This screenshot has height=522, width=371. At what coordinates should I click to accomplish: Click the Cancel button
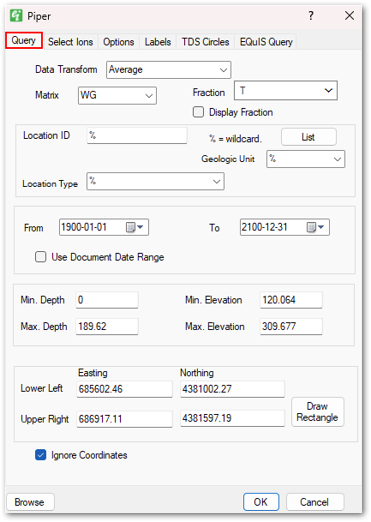[315, 502]
